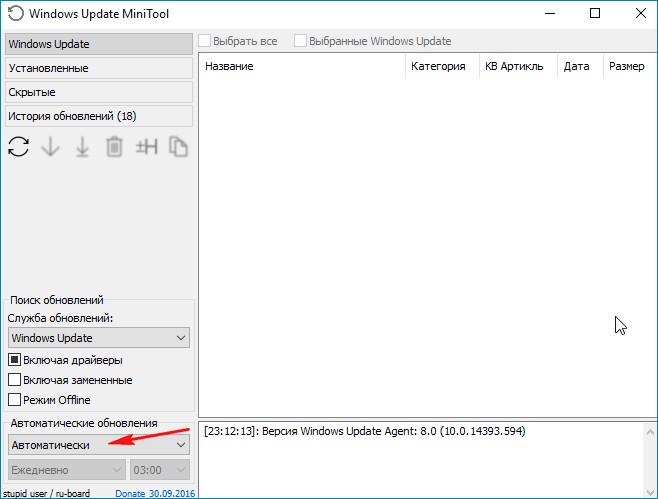The width and height of the screenshot is (658, 499).
Task: Click the app icon in title bar
Action: click(14, 14)
